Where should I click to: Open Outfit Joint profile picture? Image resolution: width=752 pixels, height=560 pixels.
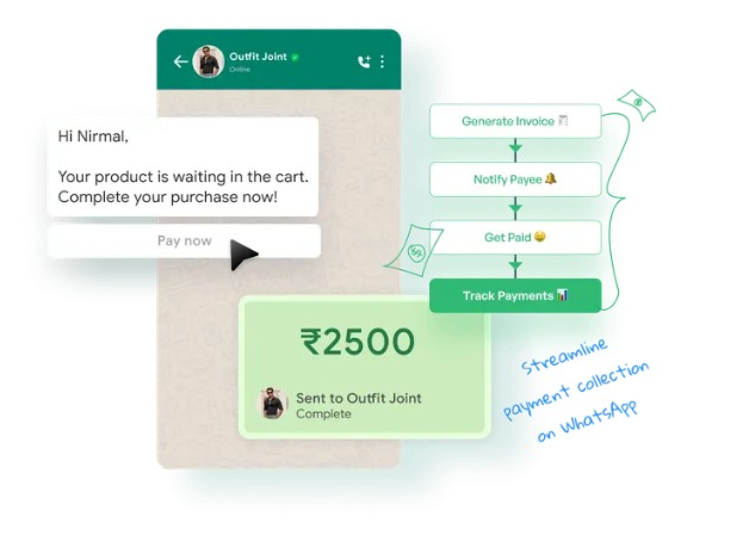click(208, 61)
